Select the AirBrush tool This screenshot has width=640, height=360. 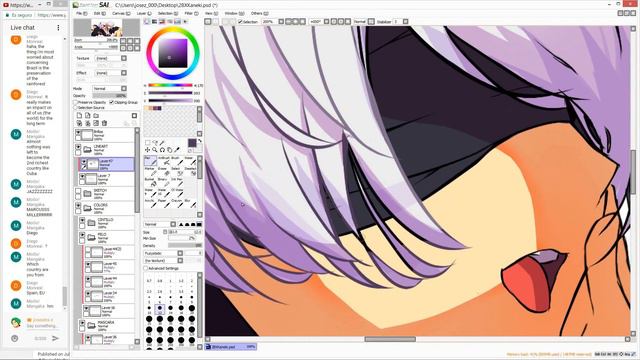click(x=163, y=161)
